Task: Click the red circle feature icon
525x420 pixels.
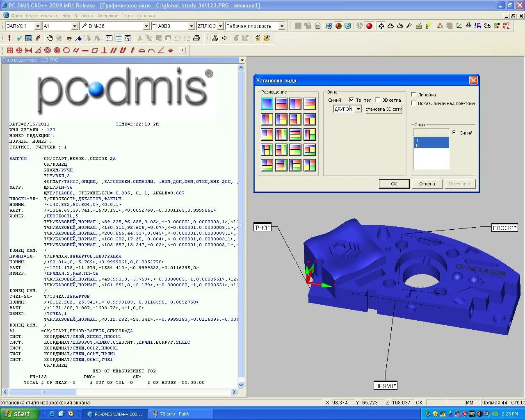Action: 66,50
